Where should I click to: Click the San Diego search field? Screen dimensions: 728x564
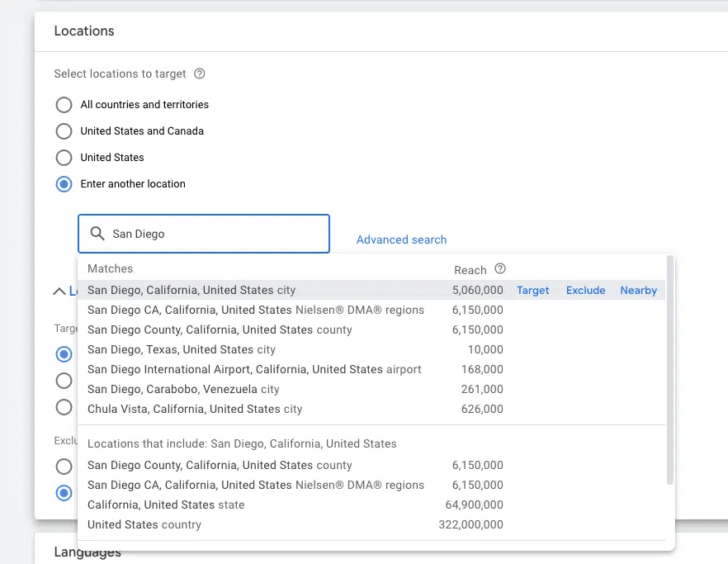coord(204,234)
